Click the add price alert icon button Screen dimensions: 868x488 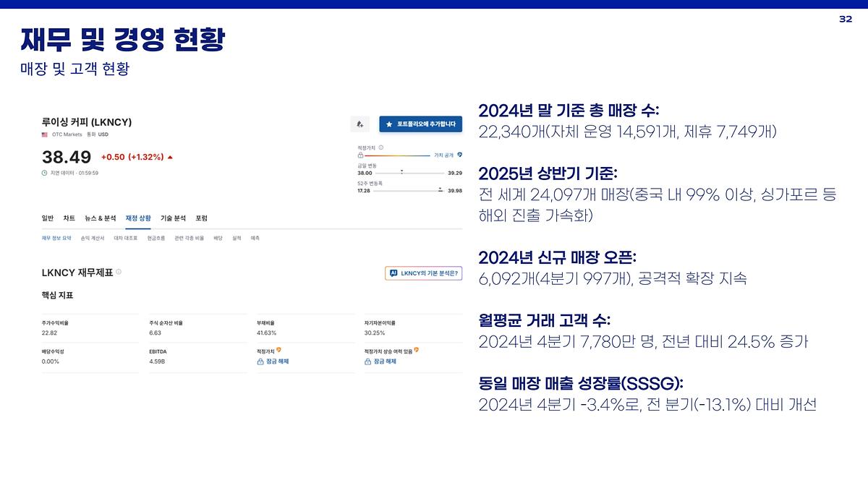pyautogui.click(x=359, y=124)
